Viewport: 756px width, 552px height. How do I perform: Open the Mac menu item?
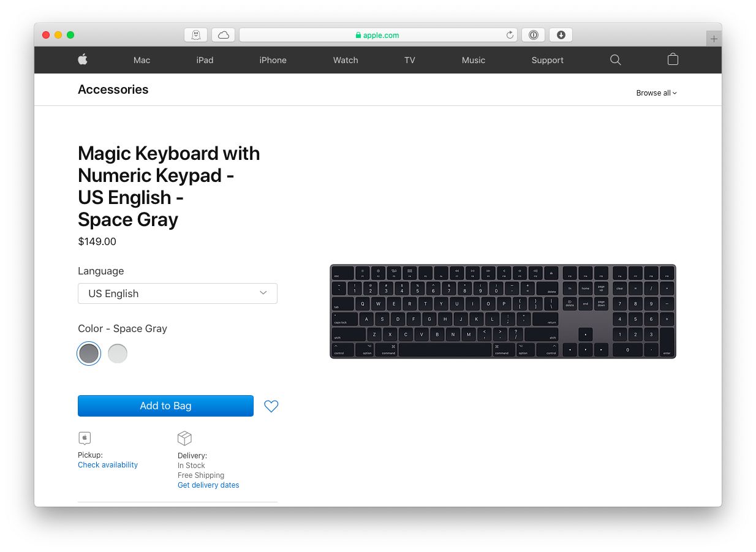[142, 59]
